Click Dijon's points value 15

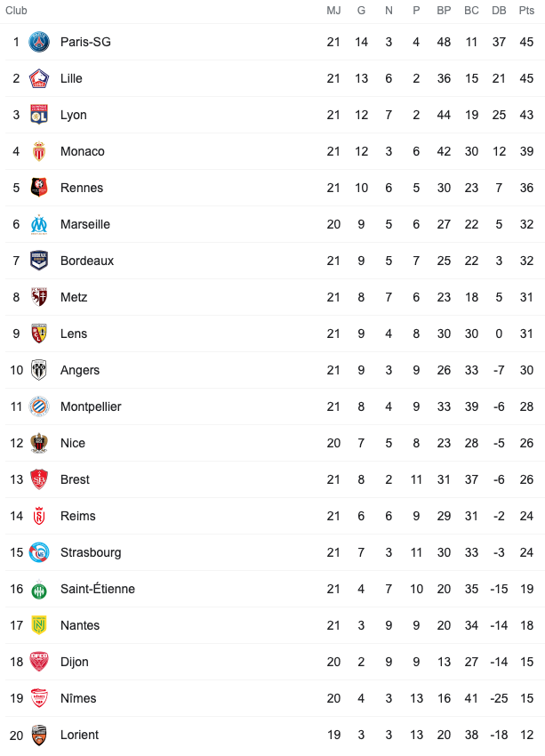[526, 662]
